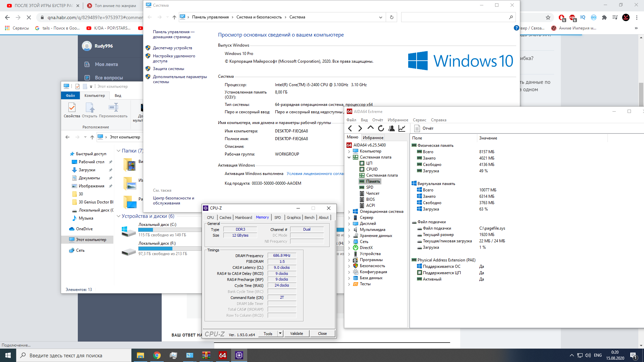Select Локальный диск (C:) drive
The height and width of the screenshot is (362, 644).
pos(161,230)
